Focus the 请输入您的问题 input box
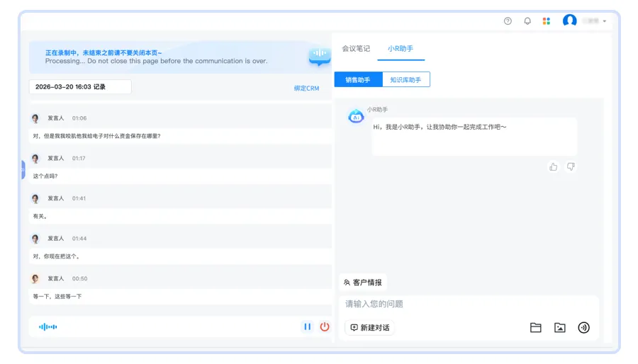The image size is (638, 364). coord(468,305)
